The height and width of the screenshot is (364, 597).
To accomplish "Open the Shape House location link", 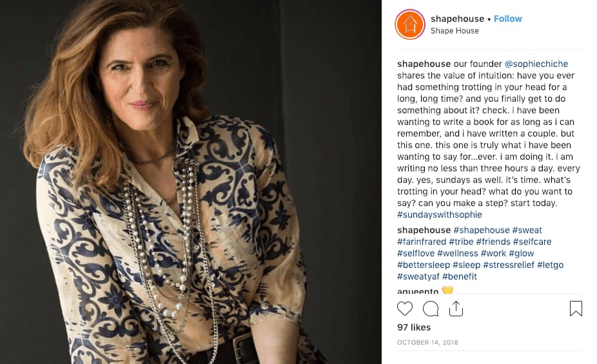I will [x=455, y=31].
